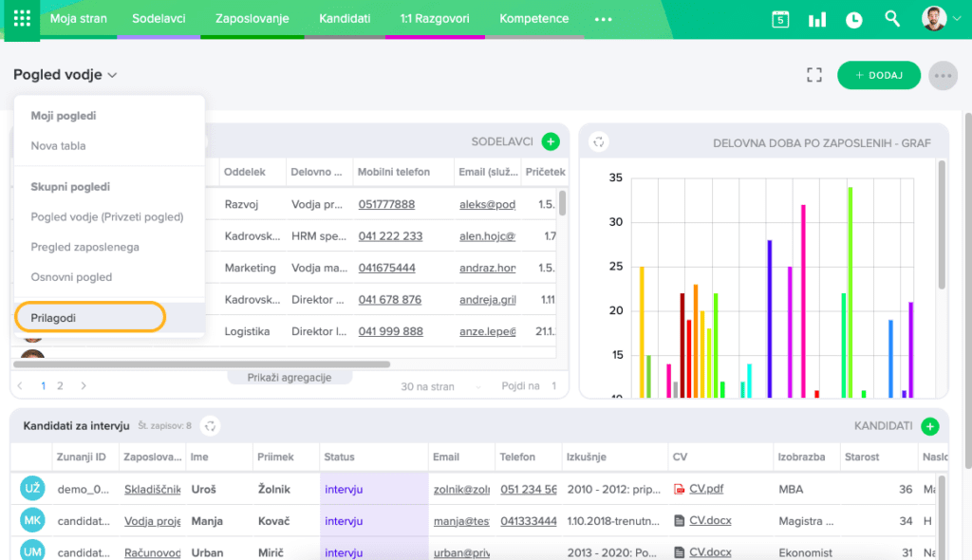Open the more tabs ellipsis menu

(x=603, y=19)
